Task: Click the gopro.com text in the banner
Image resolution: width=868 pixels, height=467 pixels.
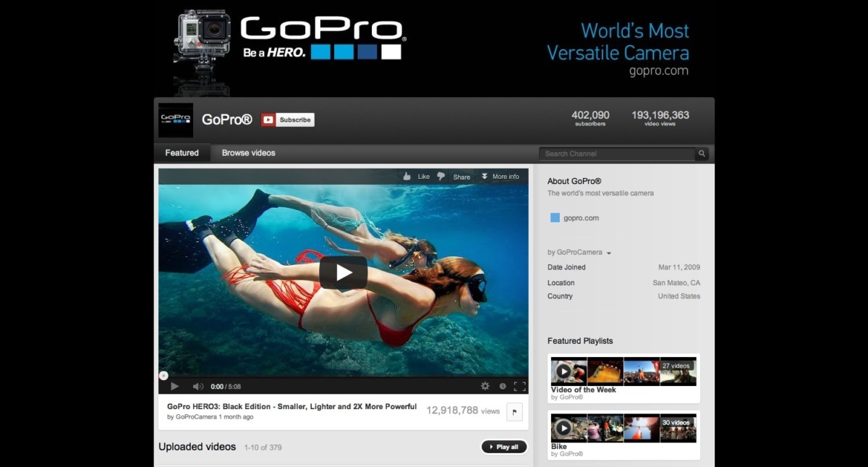Action: pyautogui.click(x=658, y=71)
